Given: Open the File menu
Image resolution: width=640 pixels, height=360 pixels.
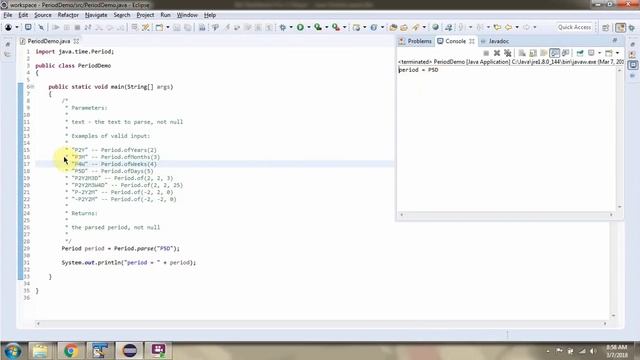Looking at the screenshot, I should click(8, 15).
